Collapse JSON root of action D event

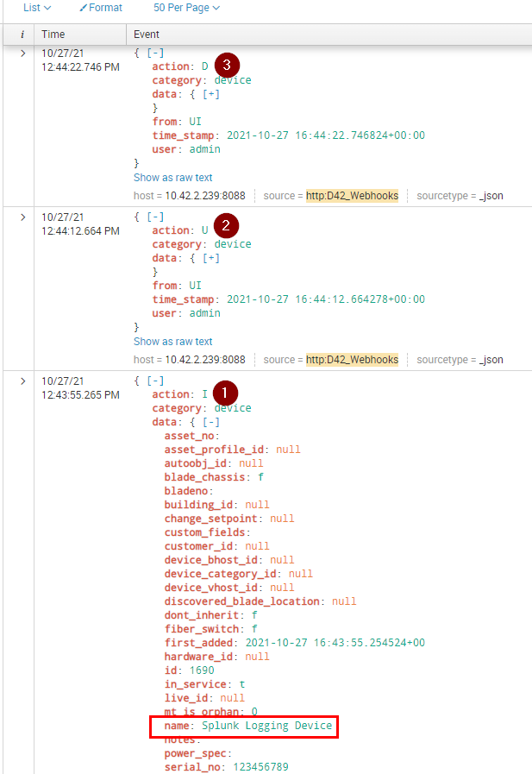(155, 53)
